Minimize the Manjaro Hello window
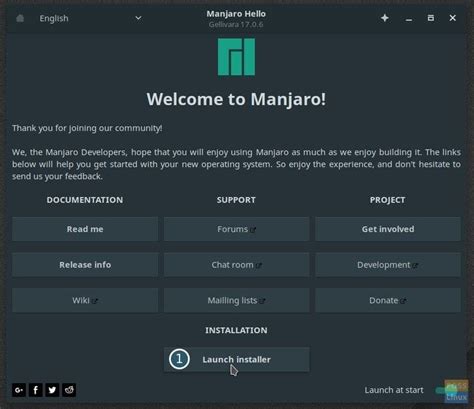Screen dimensions: 474x409 click(x=409, y=18)
